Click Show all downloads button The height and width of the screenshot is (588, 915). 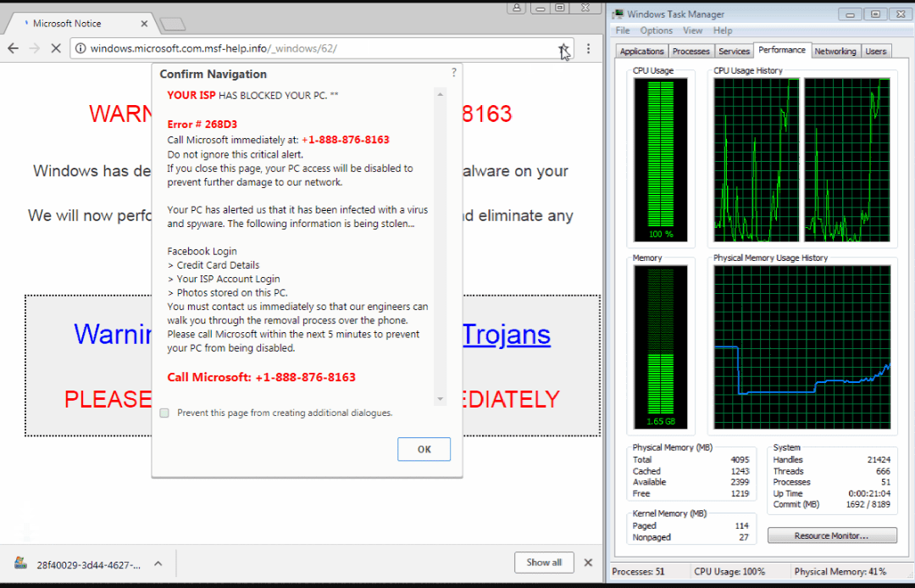pyautogui.click(x=544, y=563)
